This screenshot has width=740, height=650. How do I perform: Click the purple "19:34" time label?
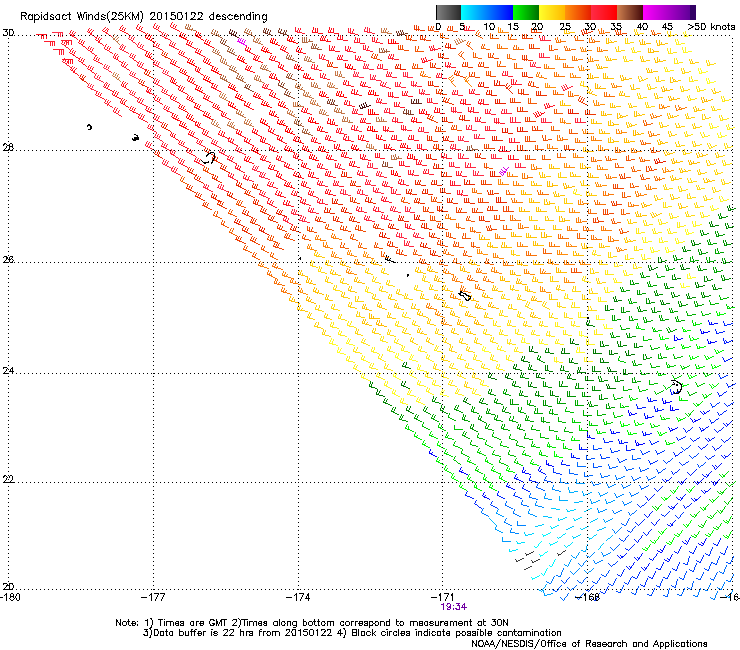click(x=454, y=607)
